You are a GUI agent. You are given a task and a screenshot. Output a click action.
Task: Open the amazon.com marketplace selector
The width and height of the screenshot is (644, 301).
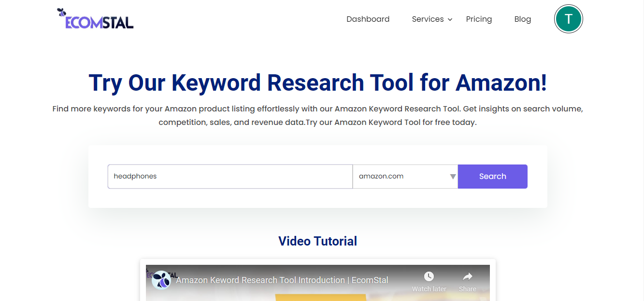(x=405, y=176)
